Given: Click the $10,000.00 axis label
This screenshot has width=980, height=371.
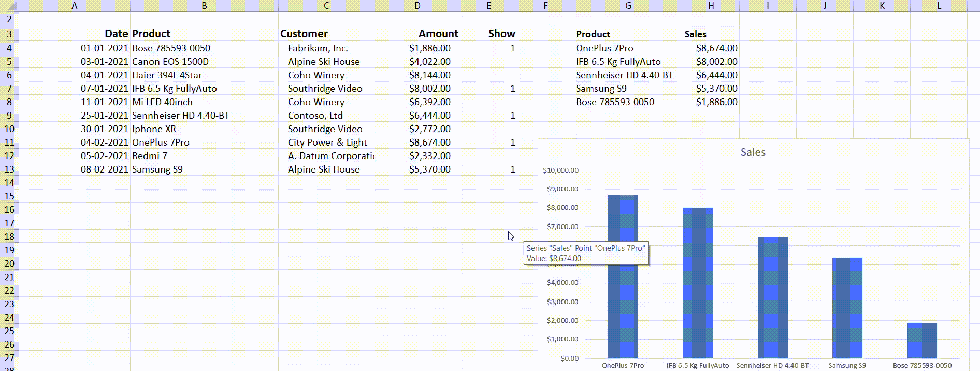Looking at the screenshot, I should (x=560, y=170).
